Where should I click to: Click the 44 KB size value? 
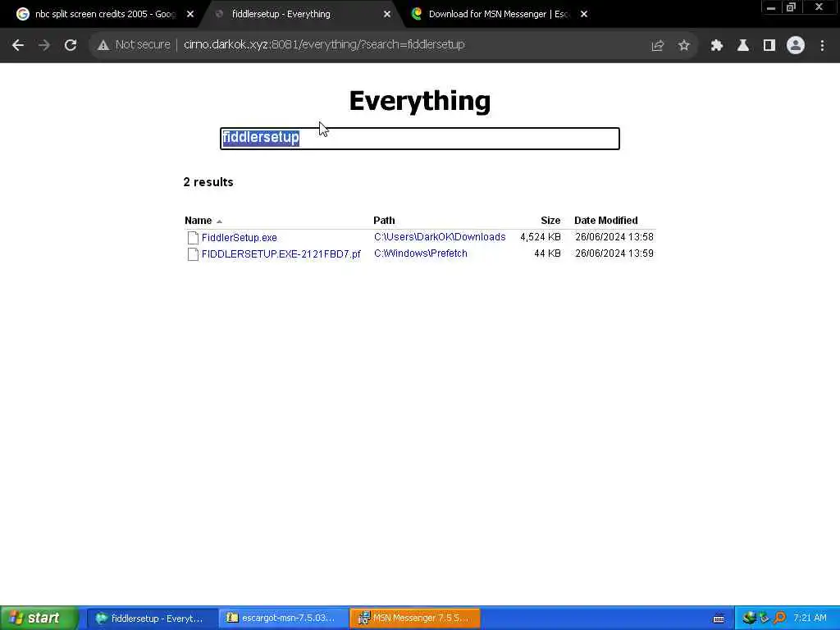[x=547, y=253]
